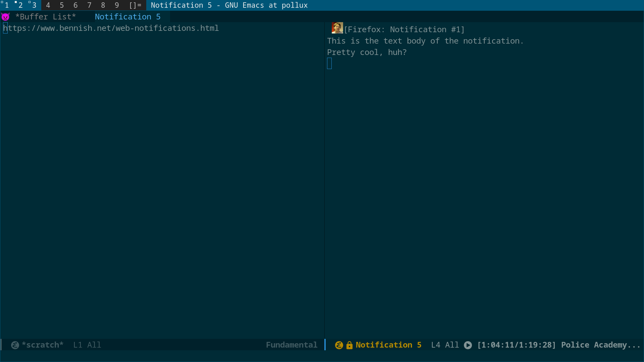644x362 pixels.
Task: Click the notification avatar thumbnail image
Action: (x=337, y=28)
